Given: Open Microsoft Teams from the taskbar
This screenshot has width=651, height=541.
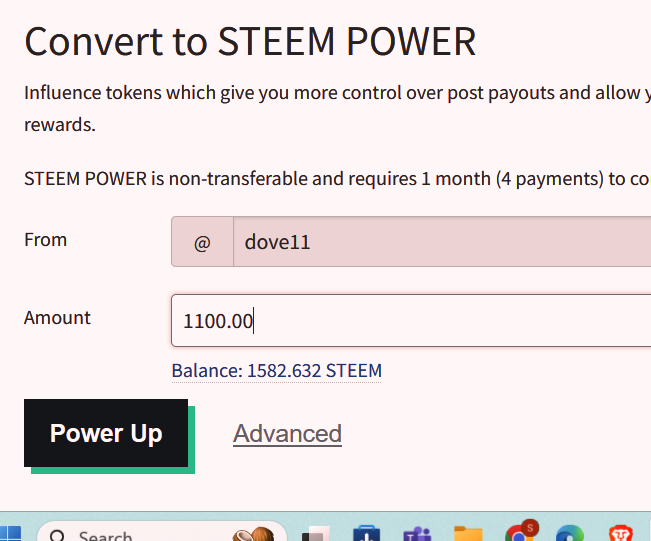Looking at the screenshot, I should tap(415, 535).
